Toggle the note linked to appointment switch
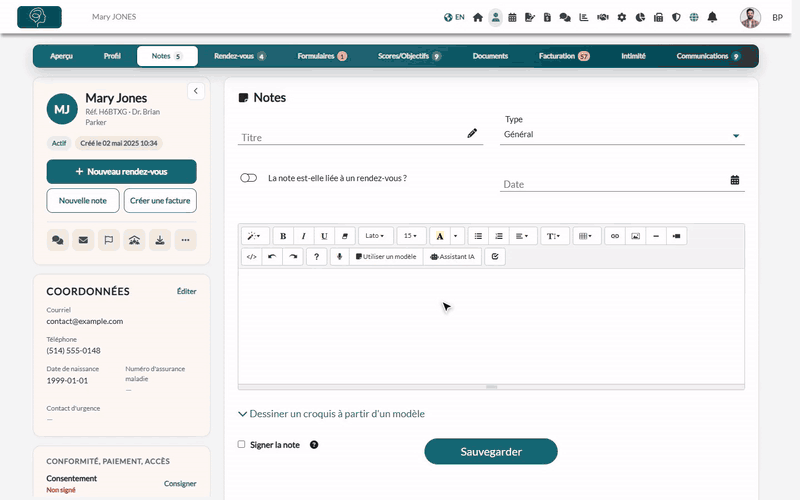Screen dimensions: 800x500 click(248, 178)
